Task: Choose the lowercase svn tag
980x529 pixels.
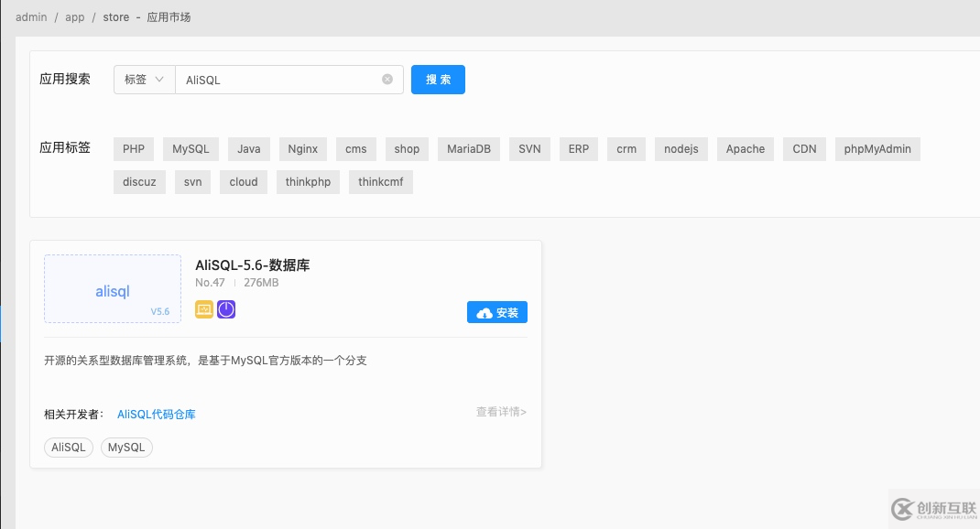Action: pos(192,182)
